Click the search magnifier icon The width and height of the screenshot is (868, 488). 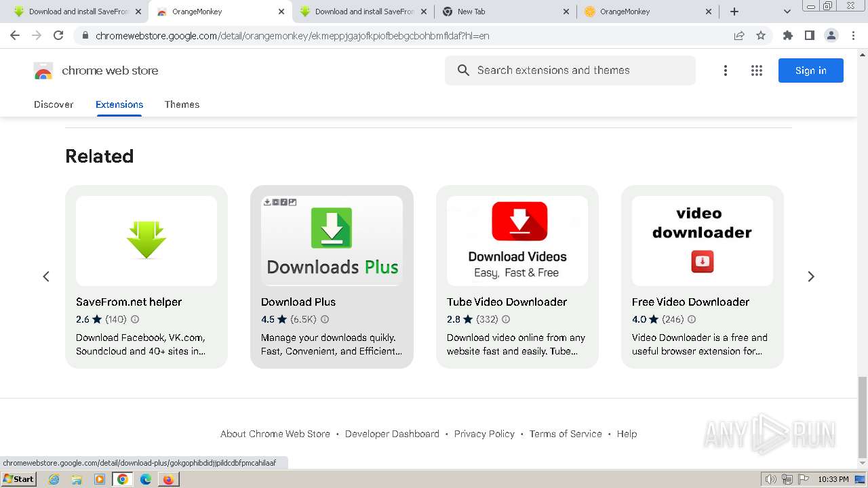[x=464, y=70]
